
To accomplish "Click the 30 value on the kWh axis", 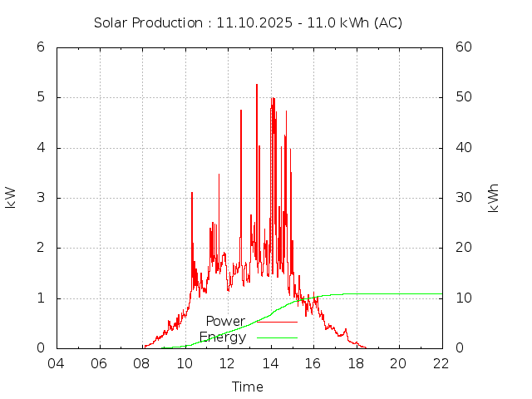I will 464,198.
